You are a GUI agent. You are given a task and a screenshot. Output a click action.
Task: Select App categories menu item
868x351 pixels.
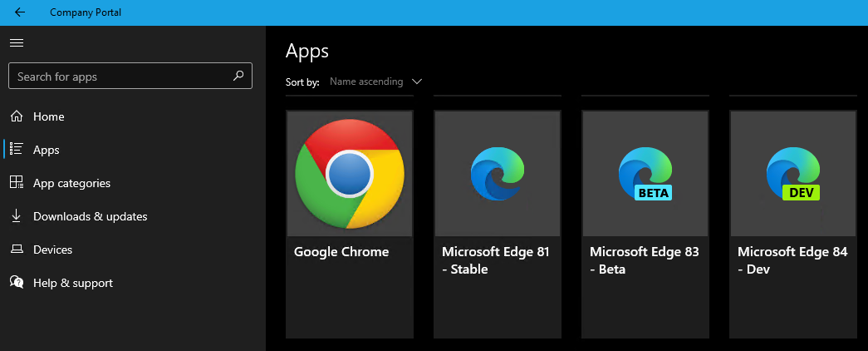(x=71, y=183)
